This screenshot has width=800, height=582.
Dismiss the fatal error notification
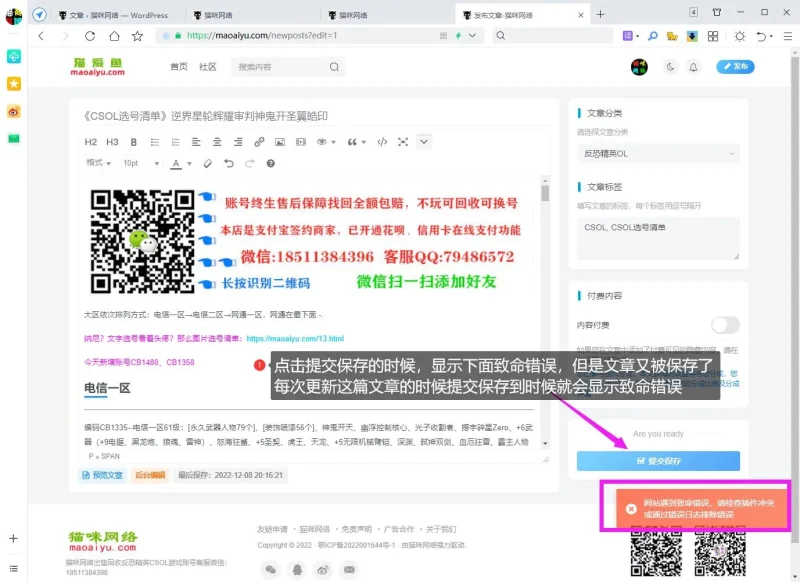(x=631, y=509)
